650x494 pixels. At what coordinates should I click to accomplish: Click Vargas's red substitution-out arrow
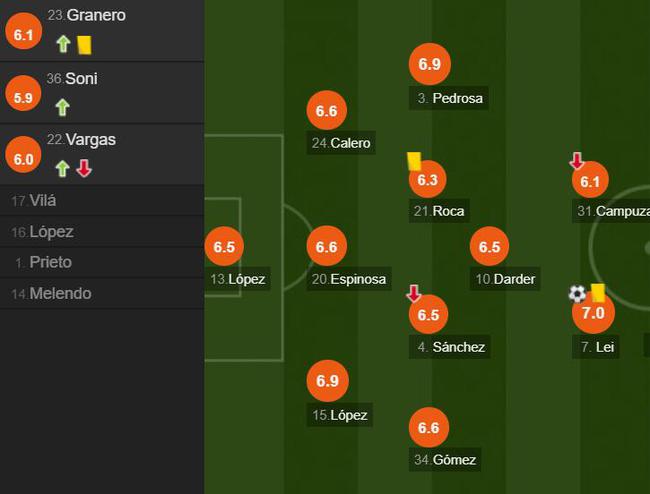click(x=84, y=168)
